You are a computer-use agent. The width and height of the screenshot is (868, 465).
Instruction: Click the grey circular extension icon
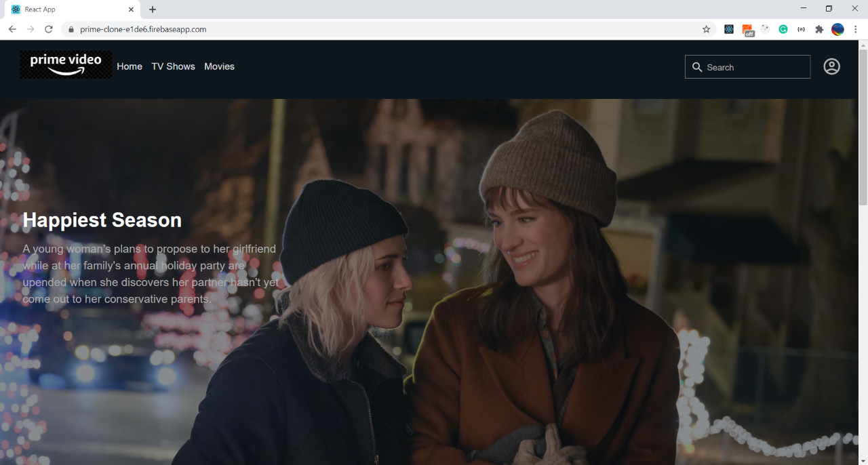pos(766,29)
